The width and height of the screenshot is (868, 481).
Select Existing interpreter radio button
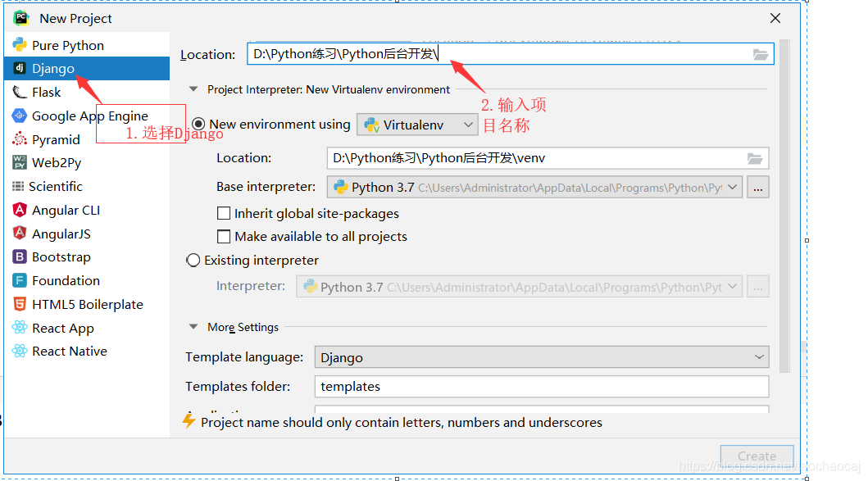[x=193, y=260]
